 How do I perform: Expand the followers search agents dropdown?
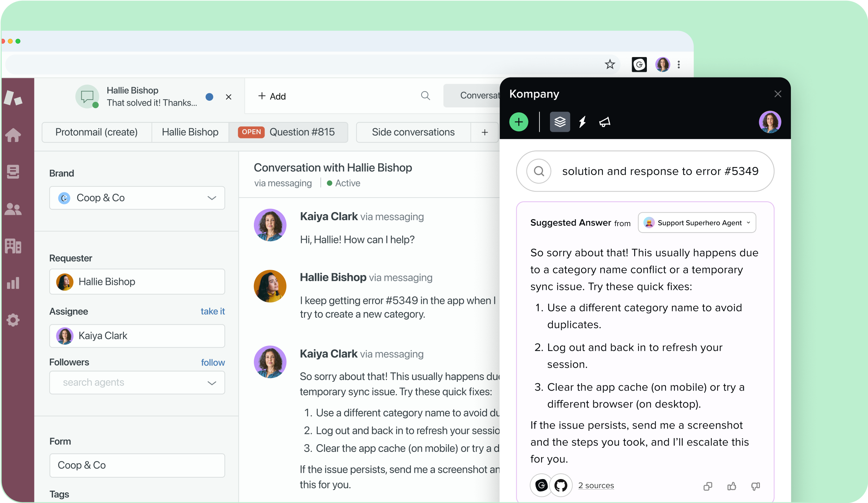(x=137, y=383)
